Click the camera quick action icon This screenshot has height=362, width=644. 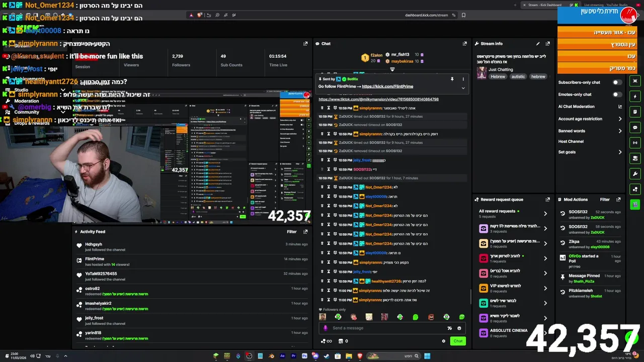(635, 158)
